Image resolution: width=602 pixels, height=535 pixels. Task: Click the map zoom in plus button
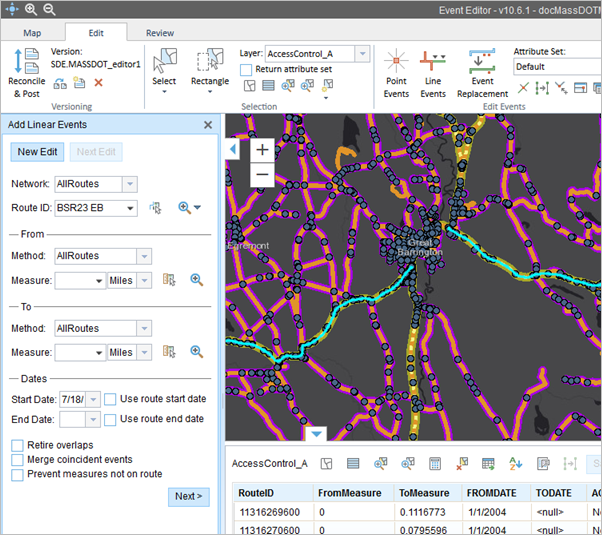pos(262,150)
